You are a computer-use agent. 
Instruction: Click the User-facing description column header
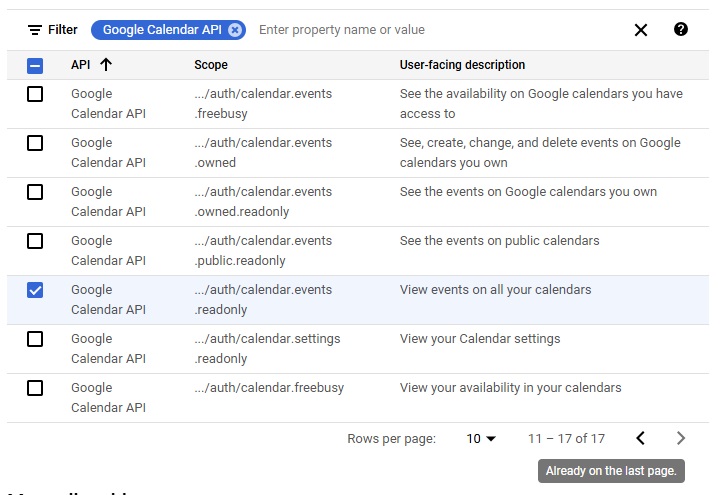click(x=462, y=65)
